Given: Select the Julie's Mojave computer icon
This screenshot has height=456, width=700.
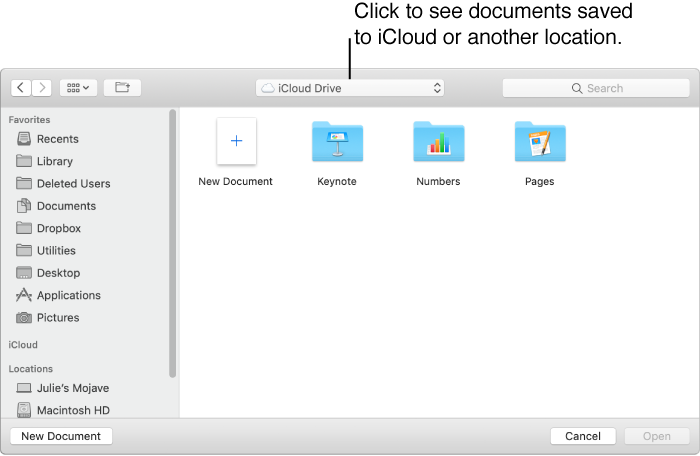Looking at the screenshot, I should point(24,388).
